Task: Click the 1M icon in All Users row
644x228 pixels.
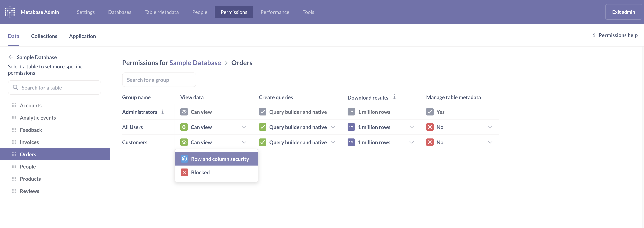Action: [351, 127]
